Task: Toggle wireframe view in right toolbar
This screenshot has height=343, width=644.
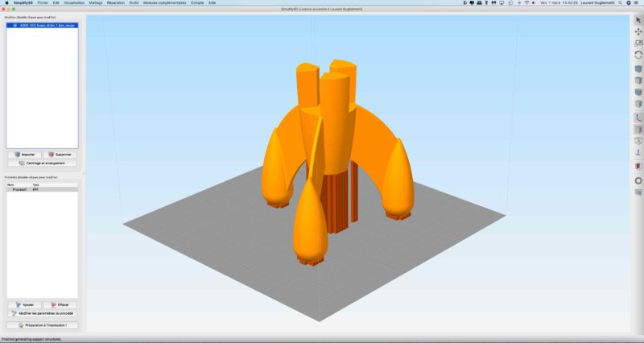Action: click(638, 141)
